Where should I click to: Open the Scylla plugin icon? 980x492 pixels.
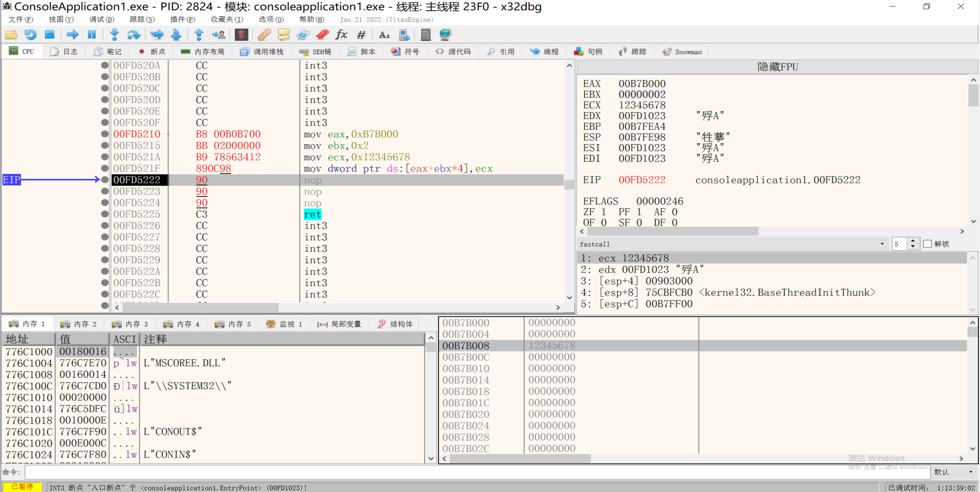241,35
